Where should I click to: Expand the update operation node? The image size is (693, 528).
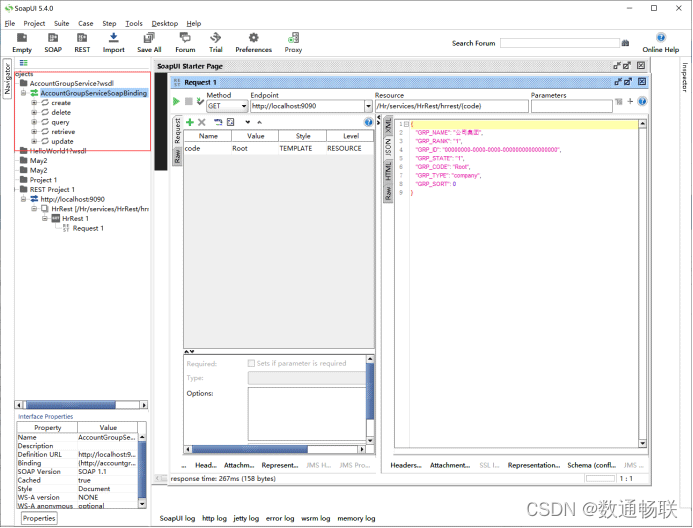(x=34, y=141)
